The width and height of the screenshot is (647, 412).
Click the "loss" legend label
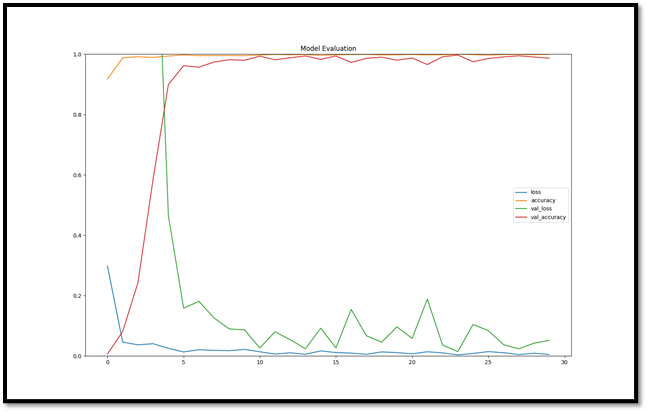click(x=534, y=192)
